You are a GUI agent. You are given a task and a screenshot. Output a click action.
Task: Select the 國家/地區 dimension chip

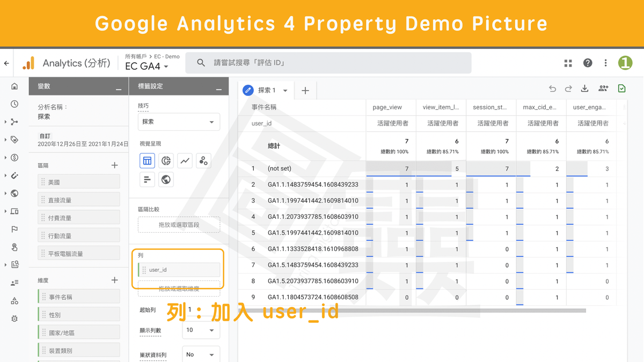pos(79,333)
